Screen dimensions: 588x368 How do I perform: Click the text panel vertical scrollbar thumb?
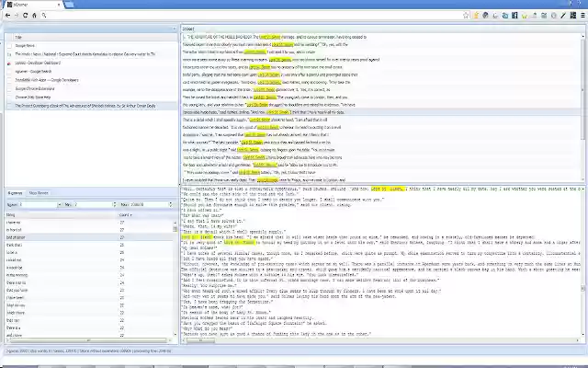[x=583, y=288]
